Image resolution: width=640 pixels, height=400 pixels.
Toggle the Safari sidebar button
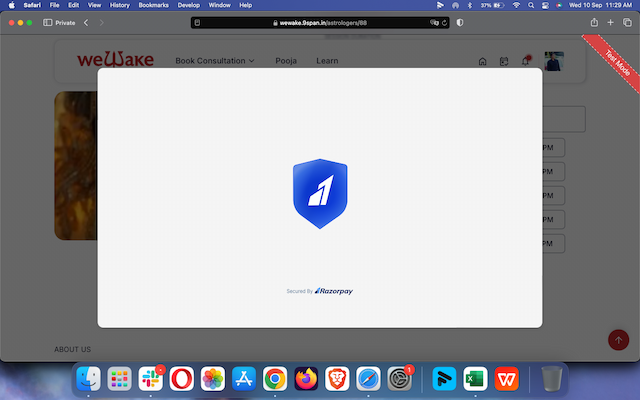point(48,22)
